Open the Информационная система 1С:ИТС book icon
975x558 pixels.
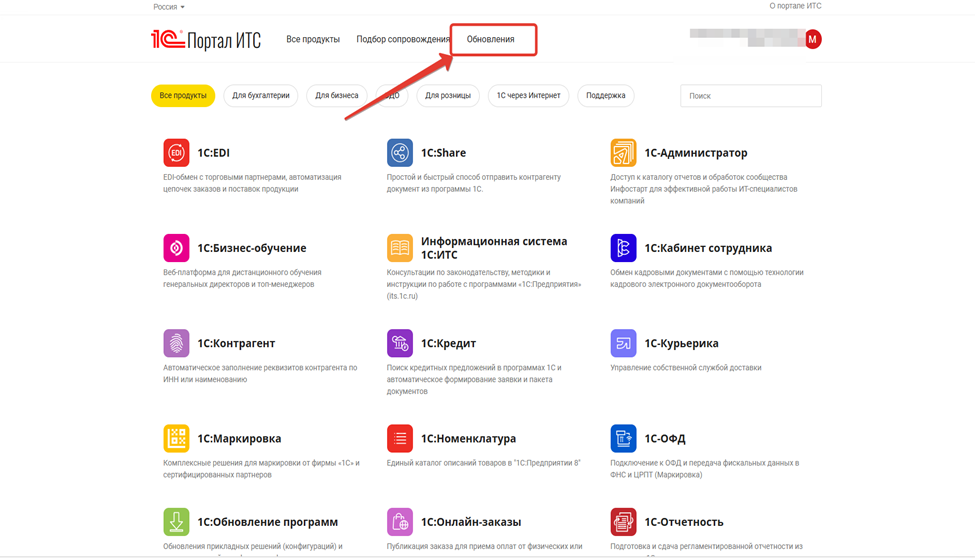point(400,248)
